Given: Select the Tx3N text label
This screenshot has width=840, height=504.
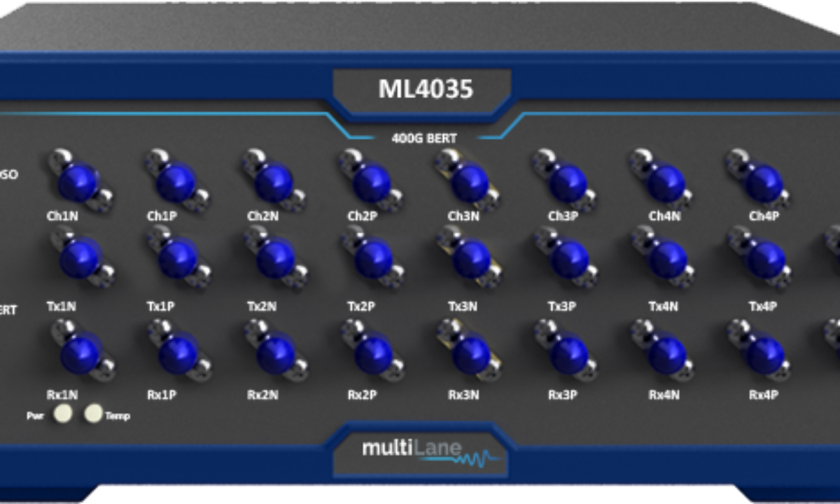Looking at the screenshot, I should [463, 306].
